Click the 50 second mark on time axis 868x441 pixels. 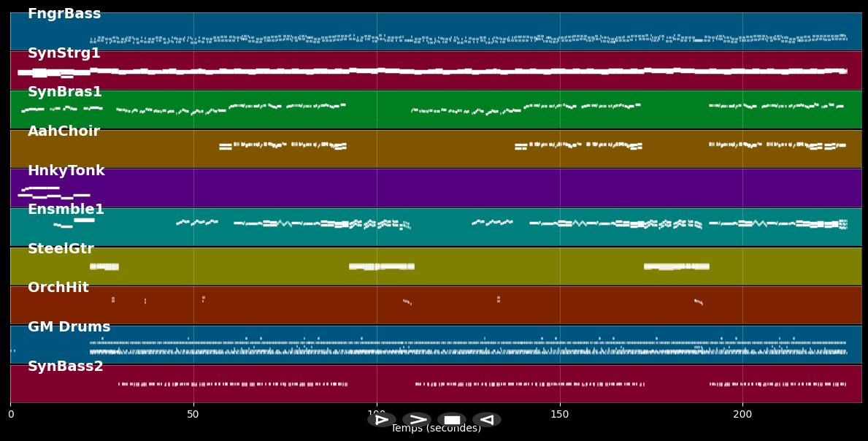coord(193,415)
